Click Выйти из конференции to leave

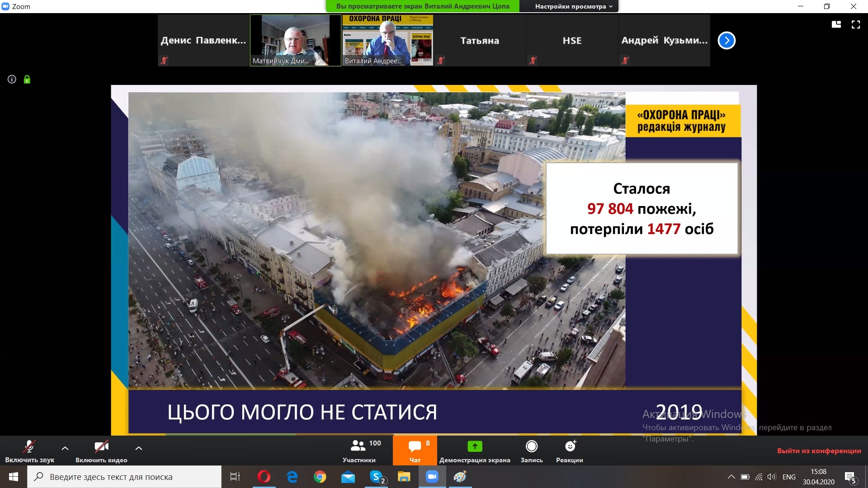pyautogui.click(x=819, y=450)
